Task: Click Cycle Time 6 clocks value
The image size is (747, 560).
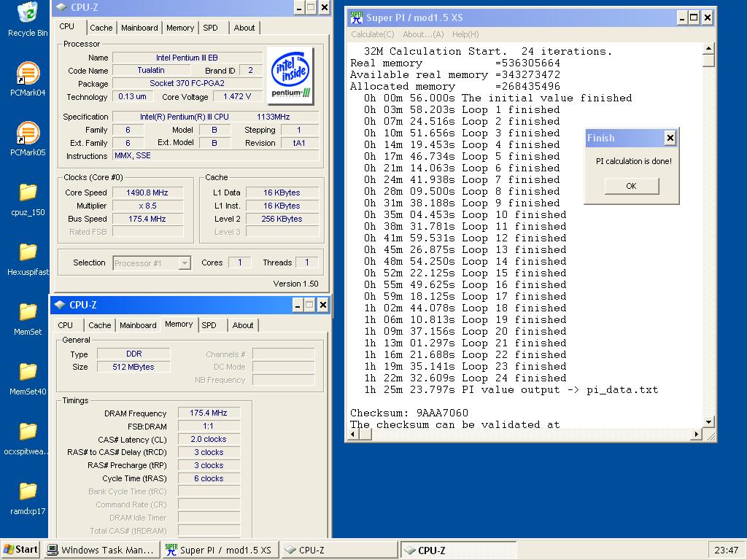Action: (209, 478)
